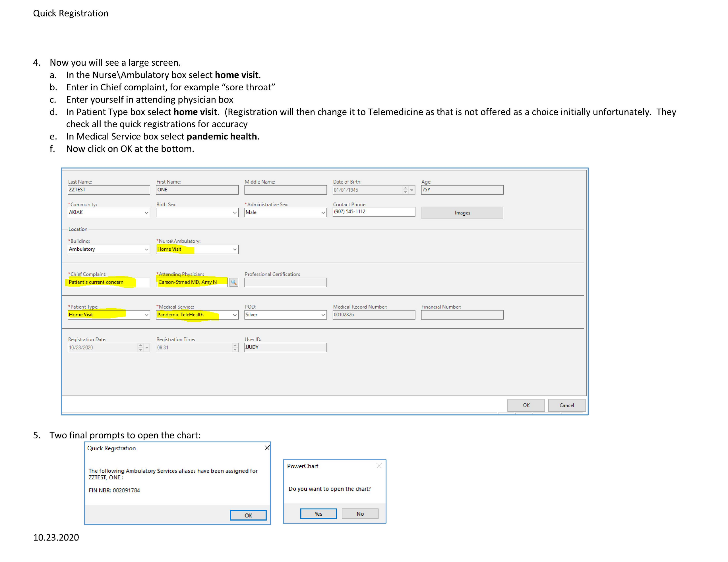Click the Images button

(462, 213)
